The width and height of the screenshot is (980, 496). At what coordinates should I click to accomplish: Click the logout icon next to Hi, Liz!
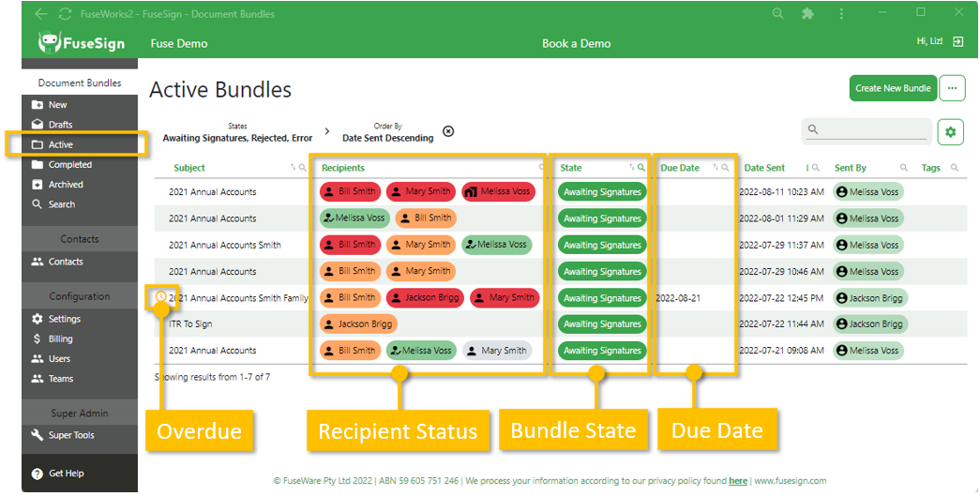click(x=957, y=42)
